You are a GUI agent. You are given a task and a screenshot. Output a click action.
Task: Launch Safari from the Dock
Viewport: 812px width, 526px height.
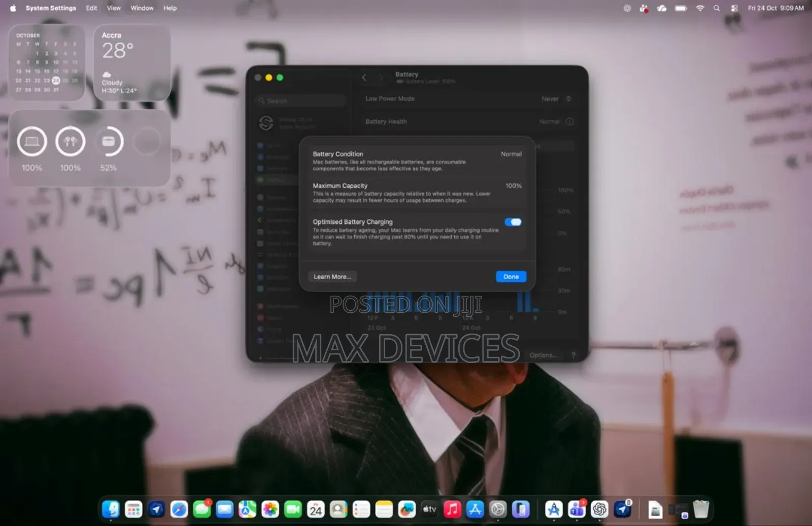pyautogui.click(x=179, y=509)
